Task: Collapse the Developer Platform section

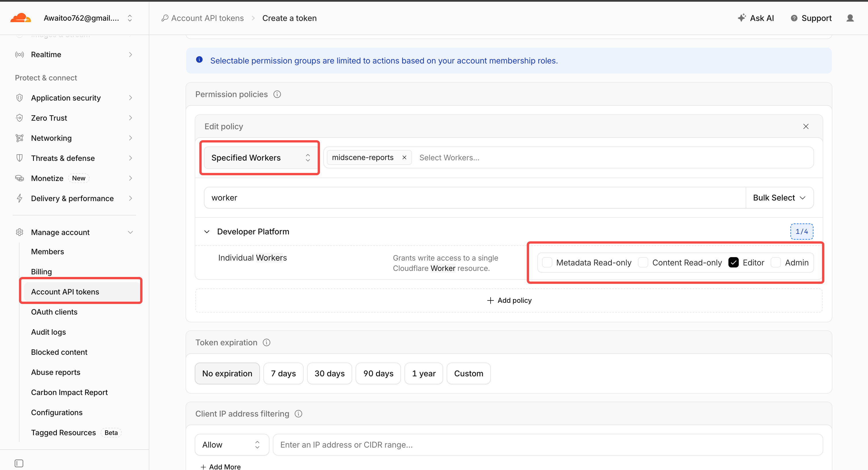Action: [207, 232]
